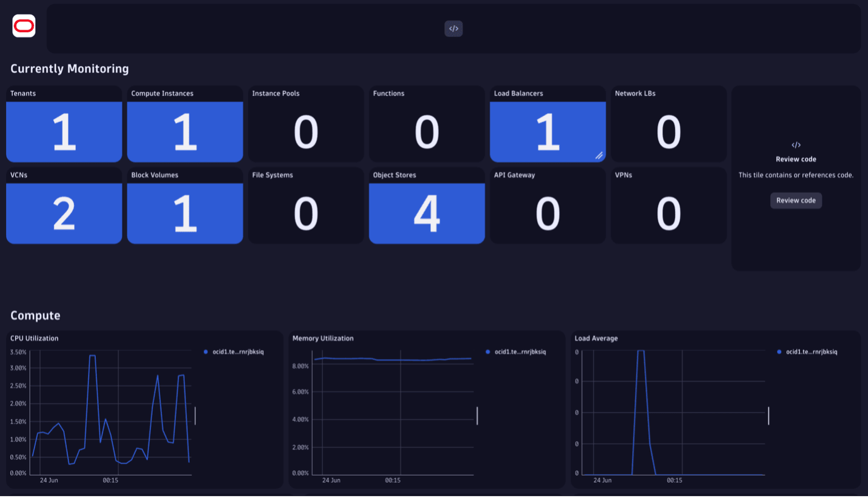Image resolution: width=868 pixels, height=498 pixels.
Task: Open the code view icon in the top bar
Action: [x=453, y=29]
